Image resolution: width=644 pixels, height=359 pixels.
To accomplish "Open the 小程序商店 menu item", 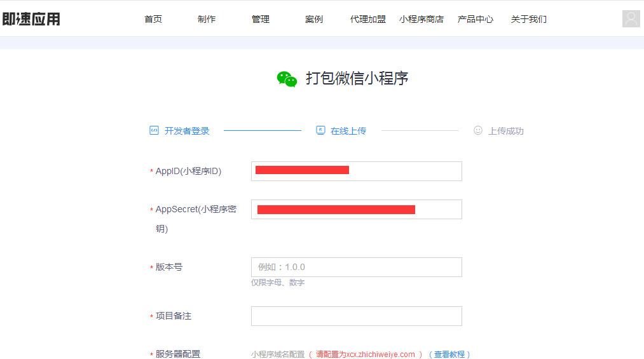I will (x=421, y=19).
